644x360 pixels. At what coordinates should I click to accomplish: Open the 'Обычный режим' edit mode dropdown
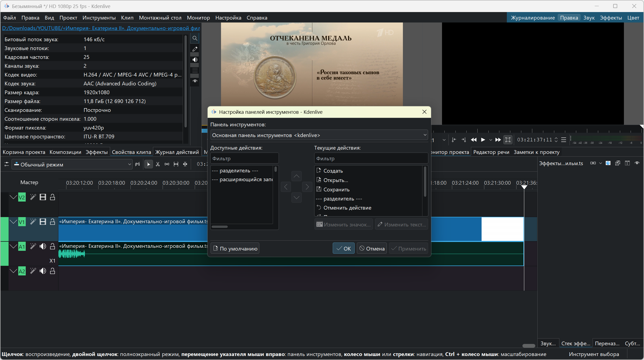click(72, 164)
